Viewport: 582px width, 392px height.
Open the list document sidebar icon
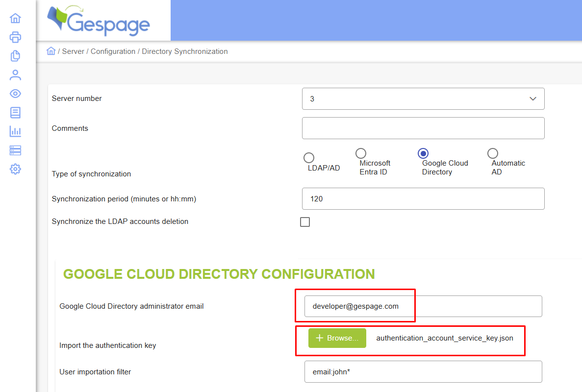15,112
